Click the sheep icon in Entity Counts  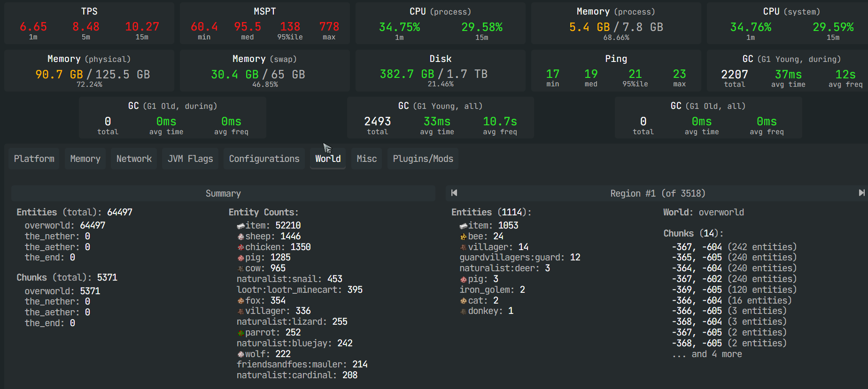(x=240, y=236)
